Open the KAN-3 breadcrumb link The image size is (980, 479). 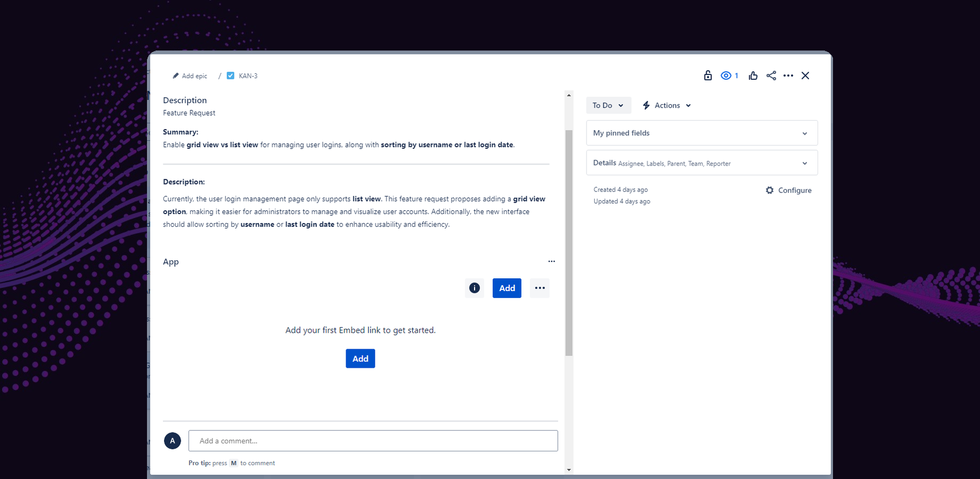click(x=248, y=76)
